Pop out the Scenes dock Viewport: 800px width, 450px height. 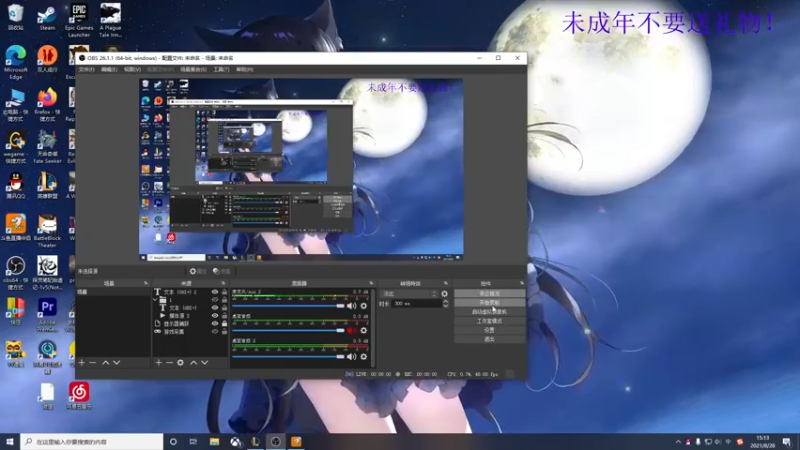point(146,283)
